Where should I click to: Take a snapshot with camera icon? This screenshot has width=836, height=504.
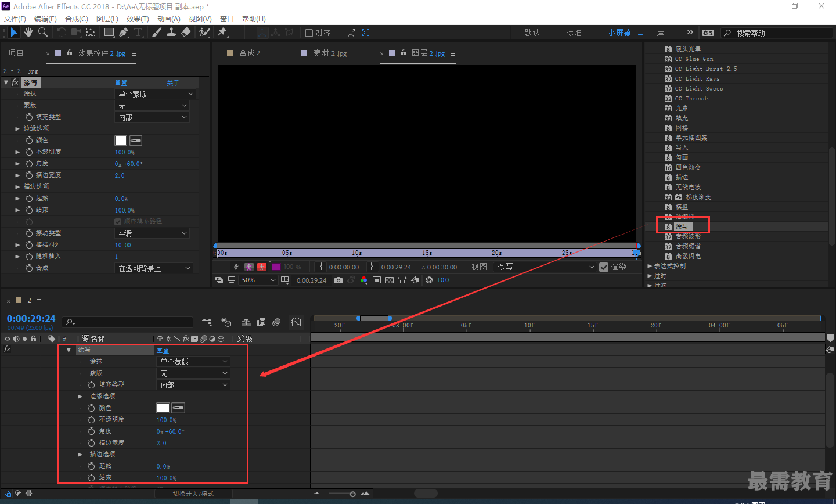click(338, 280)
